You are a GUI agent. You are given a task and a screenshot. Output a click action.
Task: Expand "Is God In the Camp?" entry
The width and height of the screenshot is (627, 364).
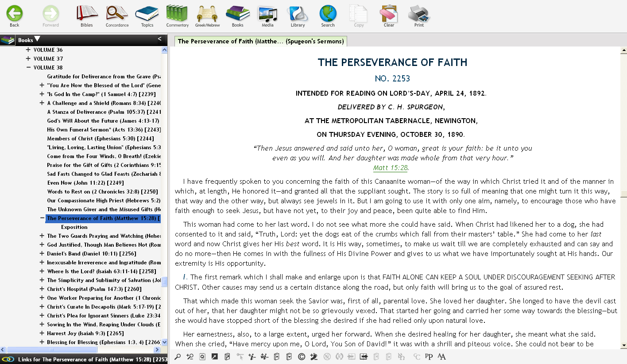[42, 94]
